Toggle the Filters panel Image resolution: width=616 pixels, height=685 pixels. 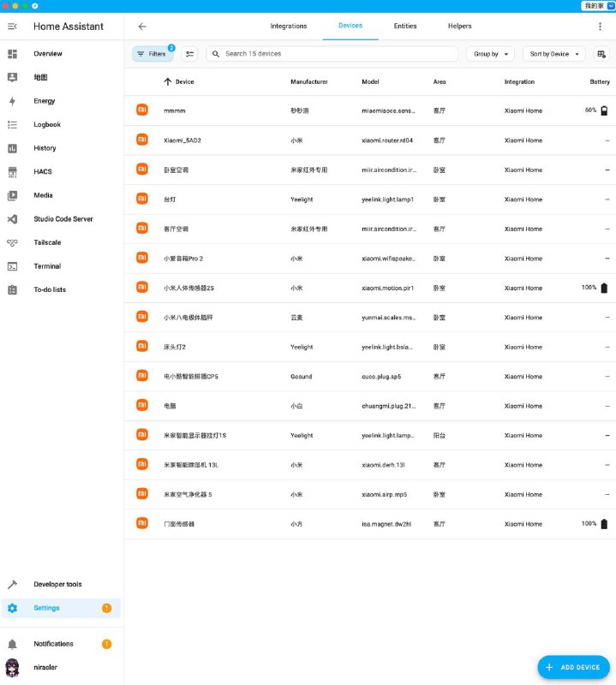[x=152, y=54]
